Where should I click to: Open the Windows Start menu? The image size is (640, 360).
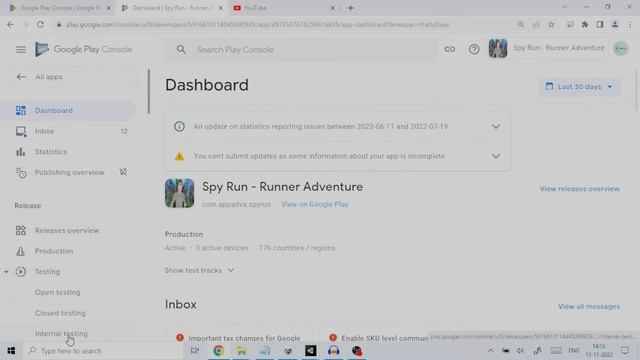[x=11, y=351]
